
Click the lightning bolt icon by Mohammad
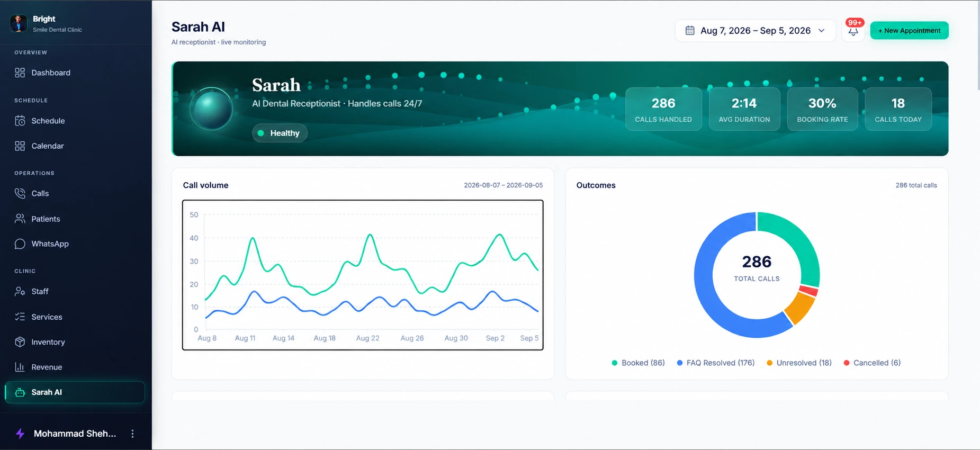[x=20, y=434]
